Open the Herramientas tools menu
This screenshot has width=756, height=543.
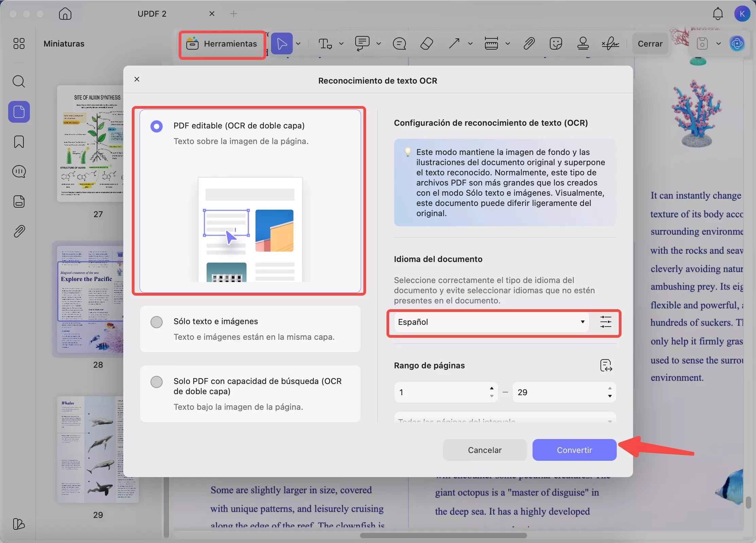222,44
